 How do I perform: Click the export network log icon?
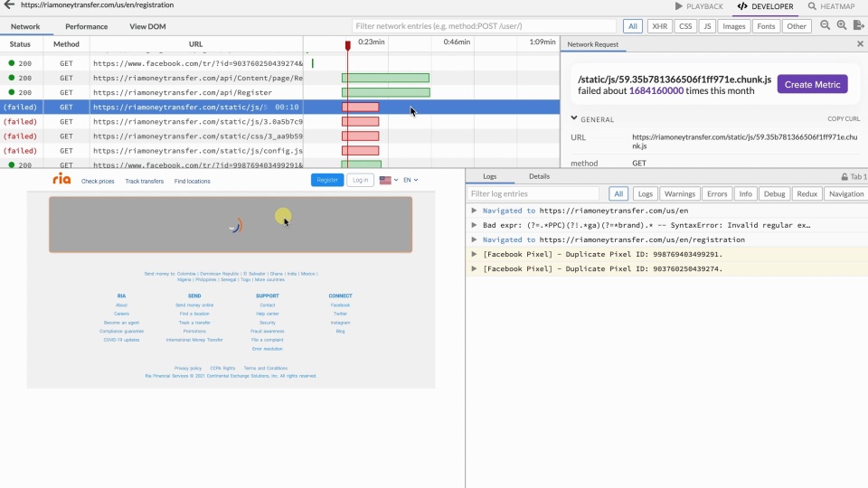(859, 25)
